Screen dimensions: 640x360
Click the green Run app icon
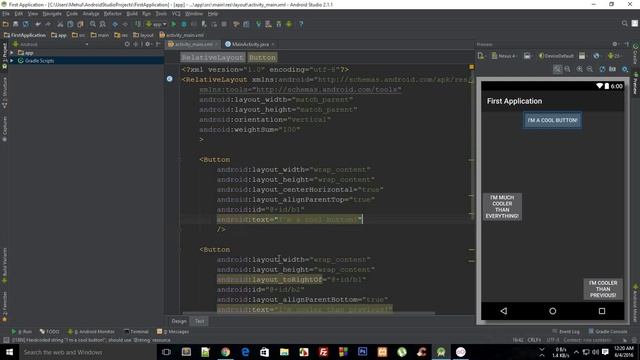[174, 24]
